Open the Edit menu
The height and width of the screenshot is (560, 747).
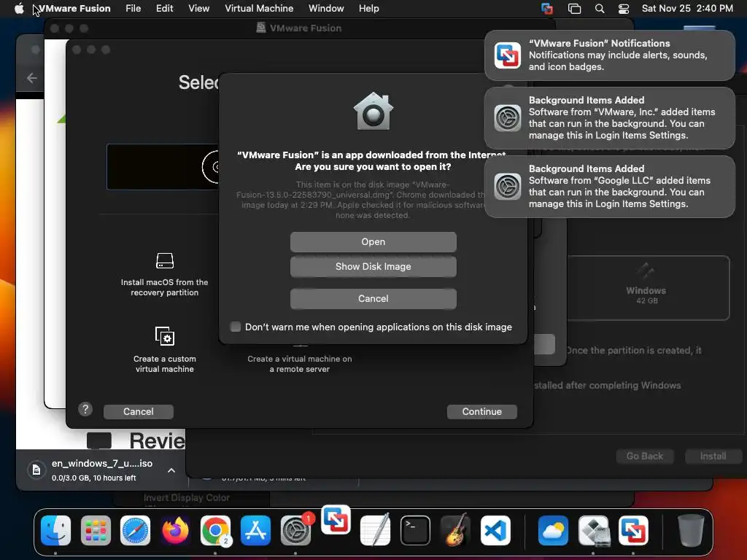[x=164, y=9]
